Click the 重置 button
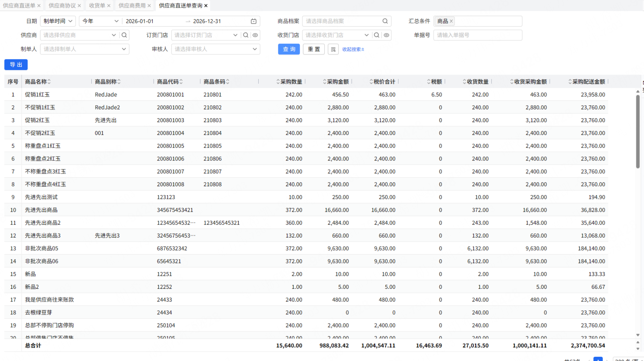Viewport: 644px width, 361px height. click(314, 49)
